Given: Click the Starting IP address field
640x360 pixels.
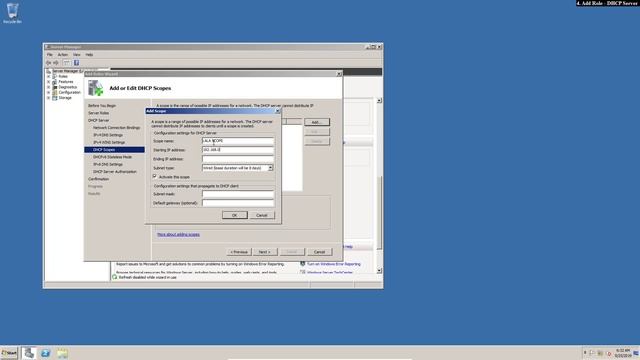Looking at the screenshot, I should click(x=238, y=150).
